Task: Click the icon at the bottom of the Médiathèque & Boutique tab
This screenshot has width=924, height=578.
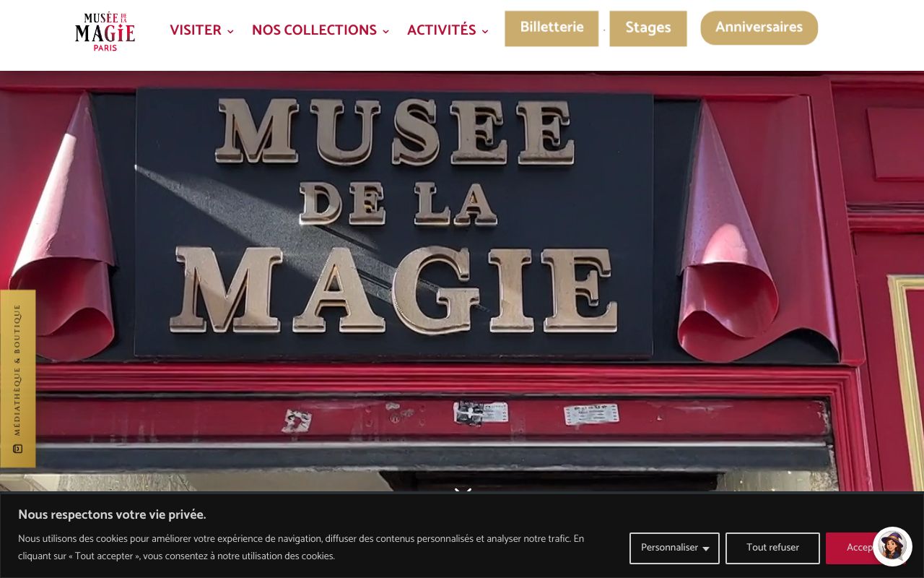Action: pyautogui.click(x=17, y=449)
